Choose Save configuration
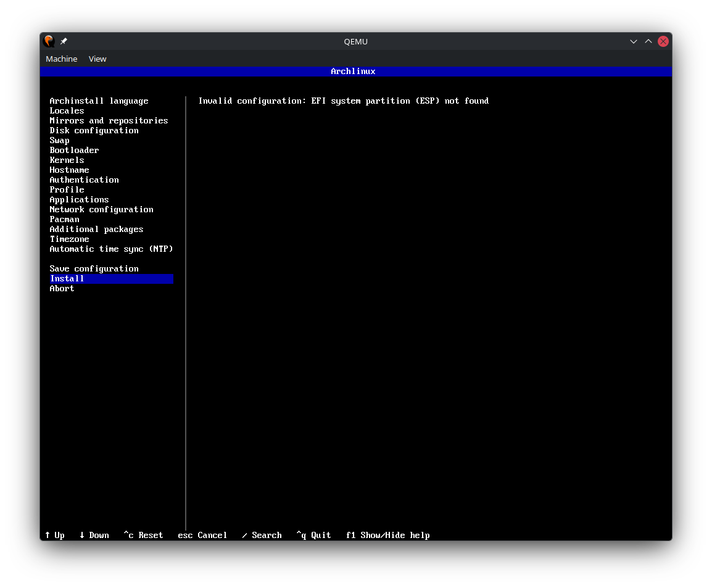Screen dimensions: 712x588 tap(94, 269)
